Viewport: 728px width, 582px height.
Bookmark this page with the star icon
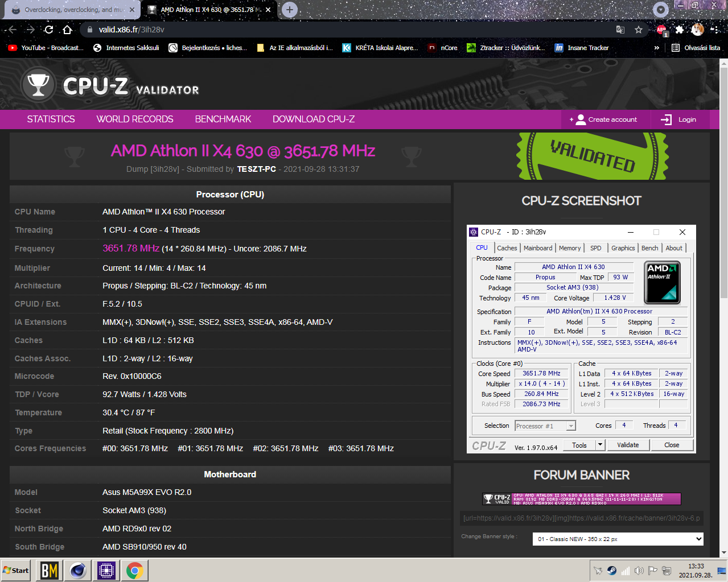coord(639,30)
